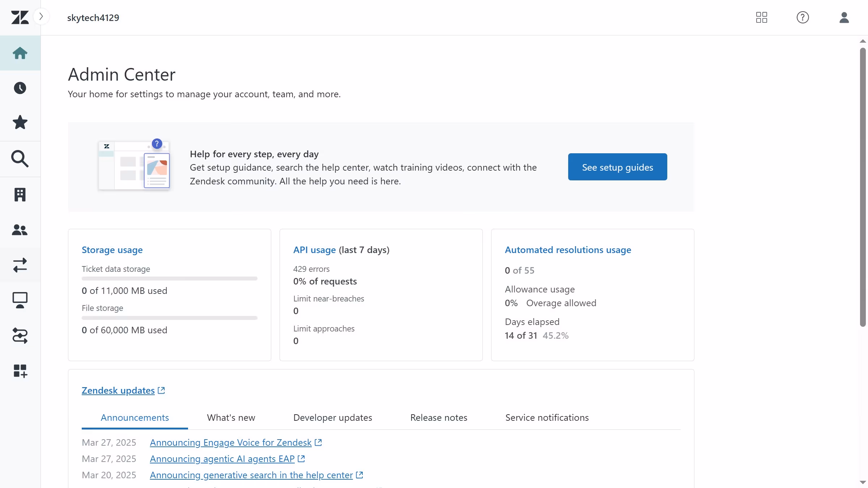Switch to the What's new tab
868x488 pixels.
[x=231, y=418]
